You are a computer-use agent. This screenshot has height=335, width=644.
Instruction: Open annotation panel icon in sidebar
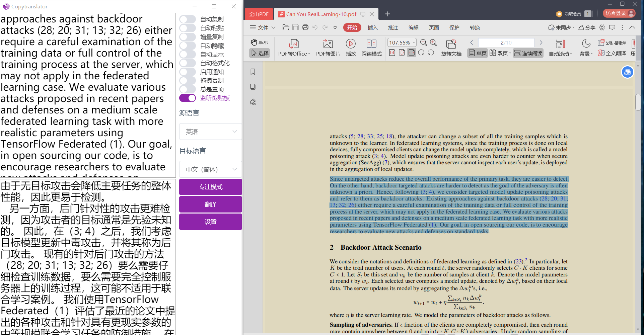253,102
